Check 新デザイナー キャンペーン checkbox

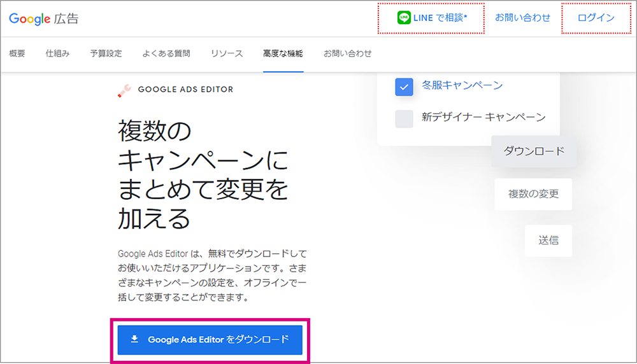tap(404, 118)
